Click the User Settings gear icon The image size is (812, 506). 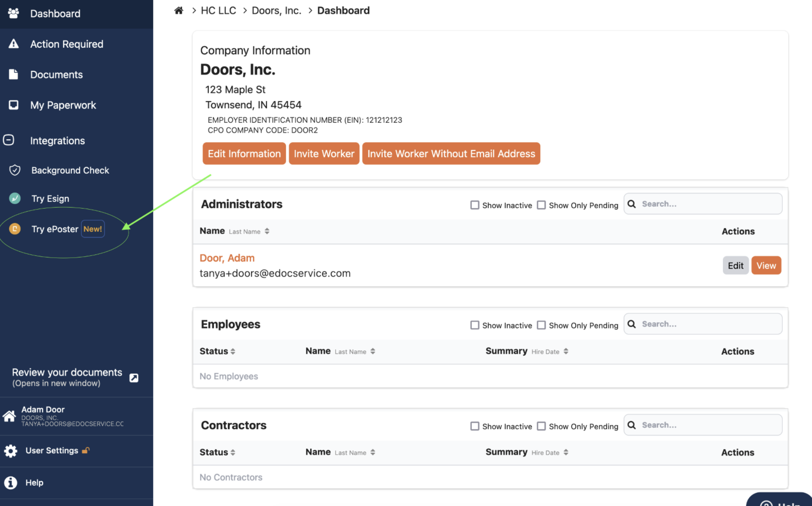click(x=11, y=451)
